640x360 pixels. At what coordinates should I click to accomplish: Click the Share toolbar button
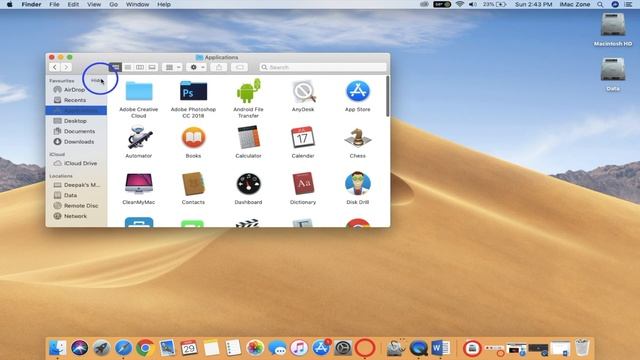pyautogui.click(x=219, y=67)
